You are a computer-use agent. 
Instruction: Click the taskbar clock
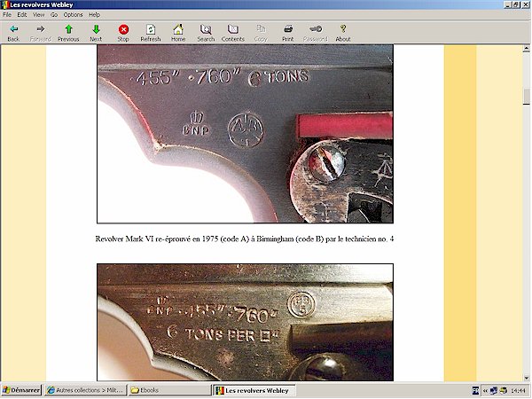point(518,391)
